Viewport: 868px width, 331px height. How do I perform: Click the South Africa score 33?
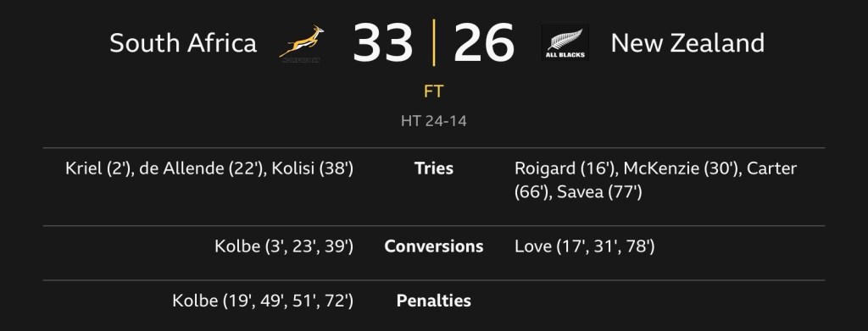tap(382, 43)
